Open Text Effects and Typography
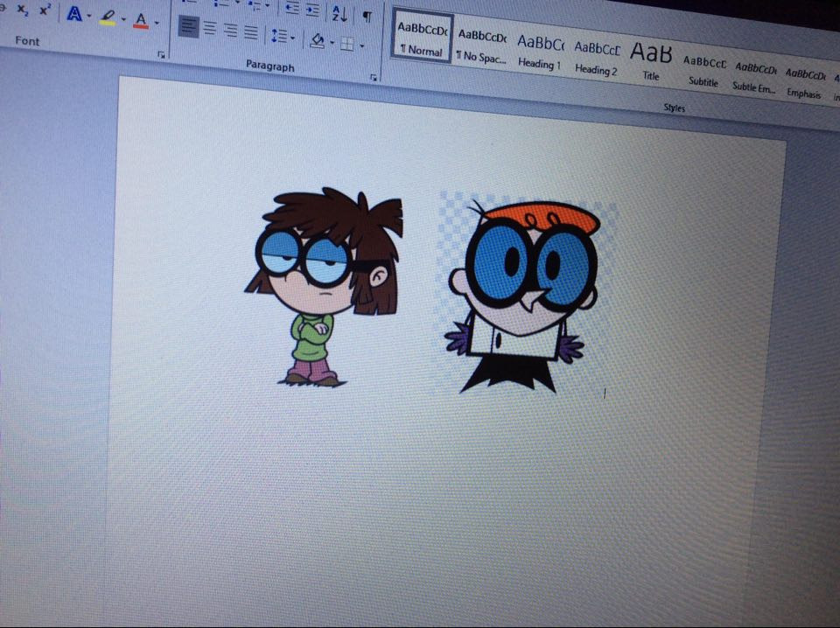Image resolution: width=840 pixels, height=628 pixels. tap(73, 14)
